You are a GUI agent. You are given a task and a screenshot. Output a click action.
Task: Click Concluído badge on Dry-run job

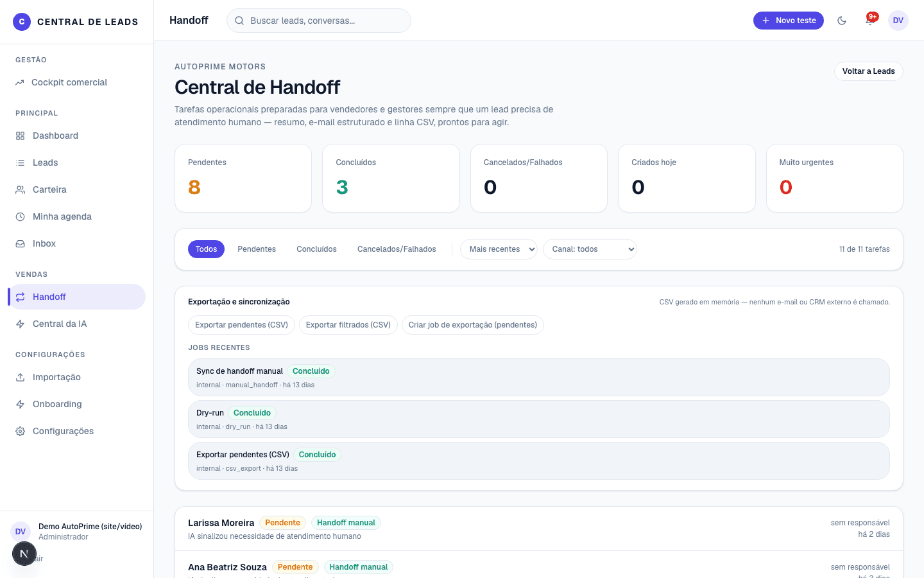(252, 413)
